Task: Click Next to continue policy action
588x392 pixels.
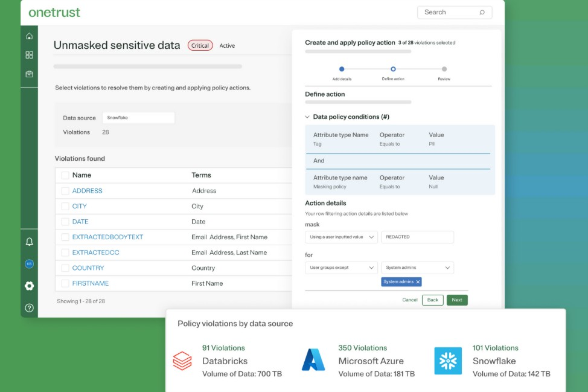Action: point(457,300)
